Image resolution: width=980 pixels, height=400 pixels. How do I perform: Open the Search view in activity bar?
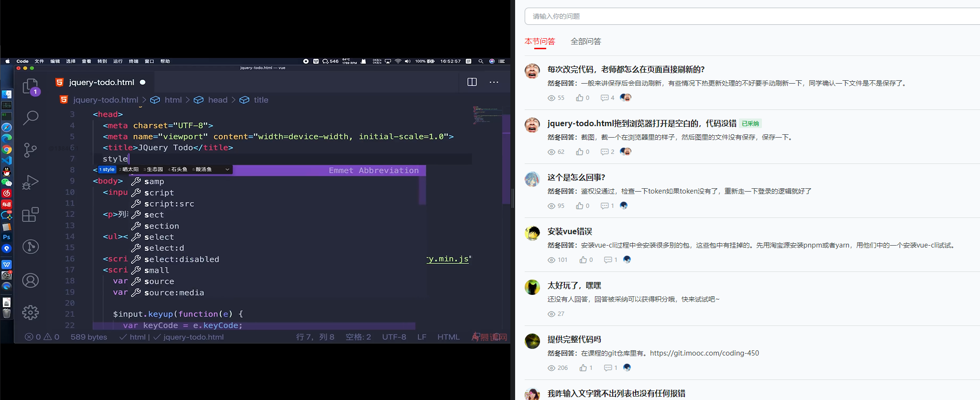tap(31, 118)
